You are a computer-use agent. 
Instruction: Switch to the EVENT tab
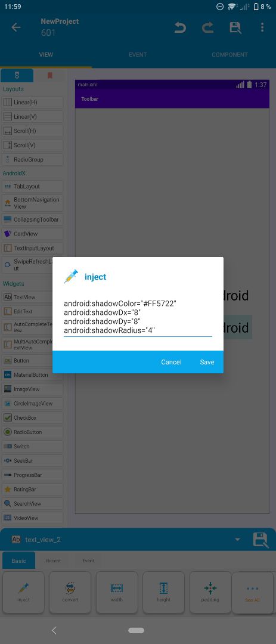pyautogui.click(x=138, y=55)
